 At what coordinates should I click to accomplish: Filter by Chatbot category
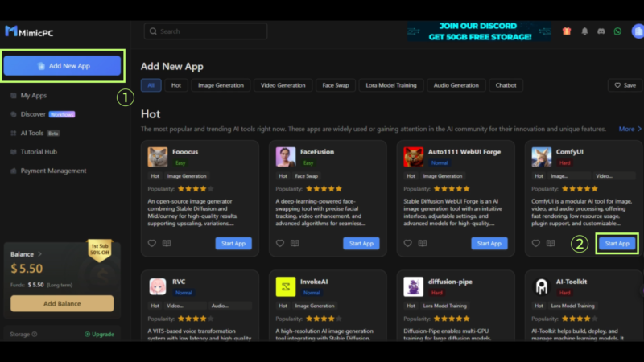pos(506,85)
